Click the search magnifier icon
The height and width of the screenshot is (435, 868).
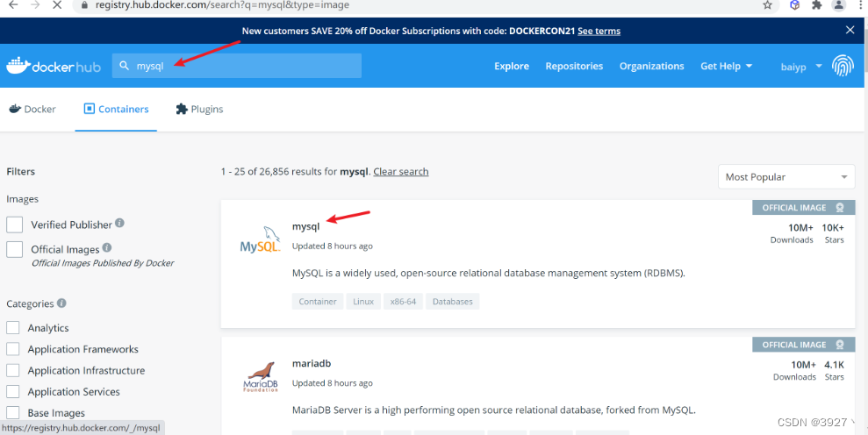(125, 66)
